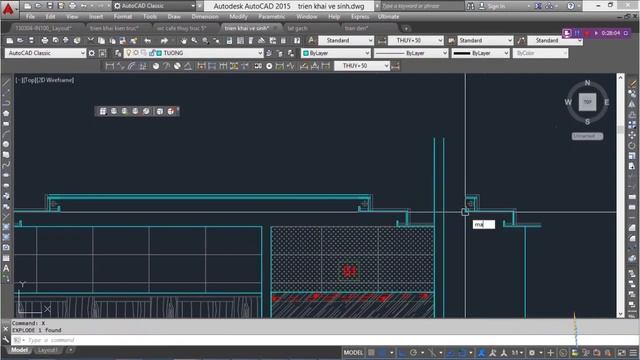Select the Multiline Text tool
This screenshot has height=360, width=640.
click(6, 268)
